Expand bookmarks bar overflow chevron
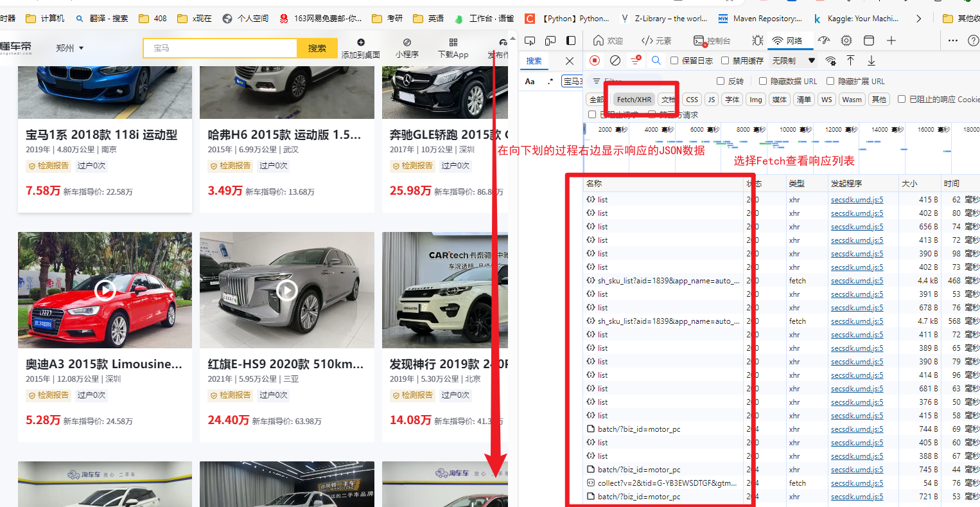This screenshot has height=507, width=980. tap(918, 19)
